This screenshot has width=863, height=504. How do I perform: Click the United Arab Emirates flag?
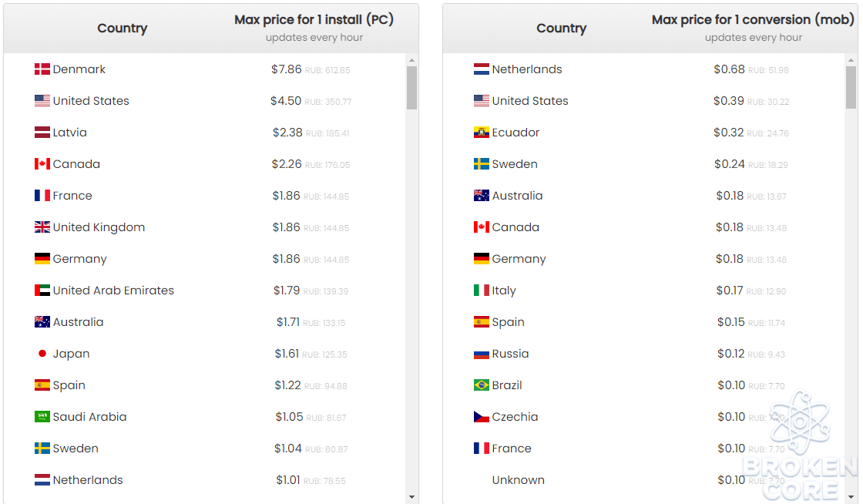pyautogui.click(x=42, y=291)
